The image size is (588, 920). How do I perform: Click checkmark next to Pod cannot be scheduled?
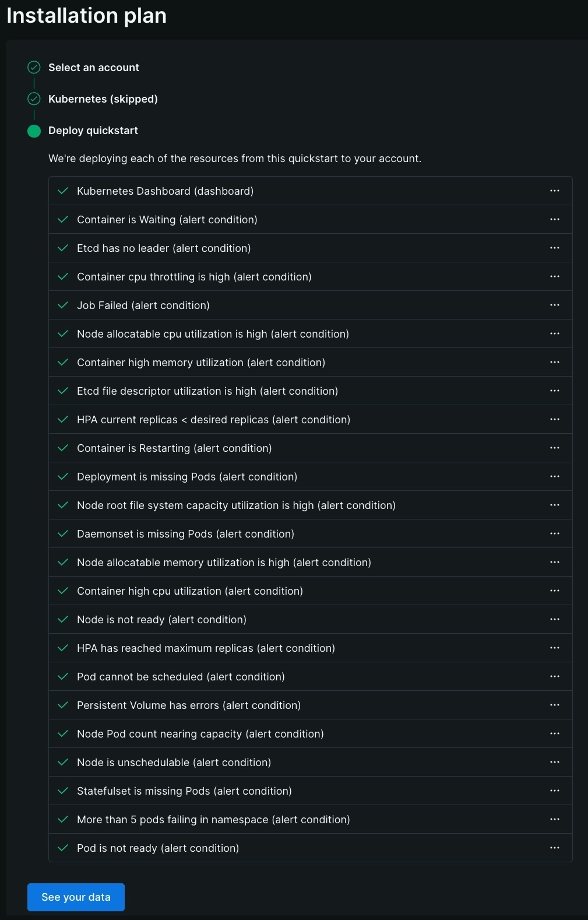(x=63, y=676)
